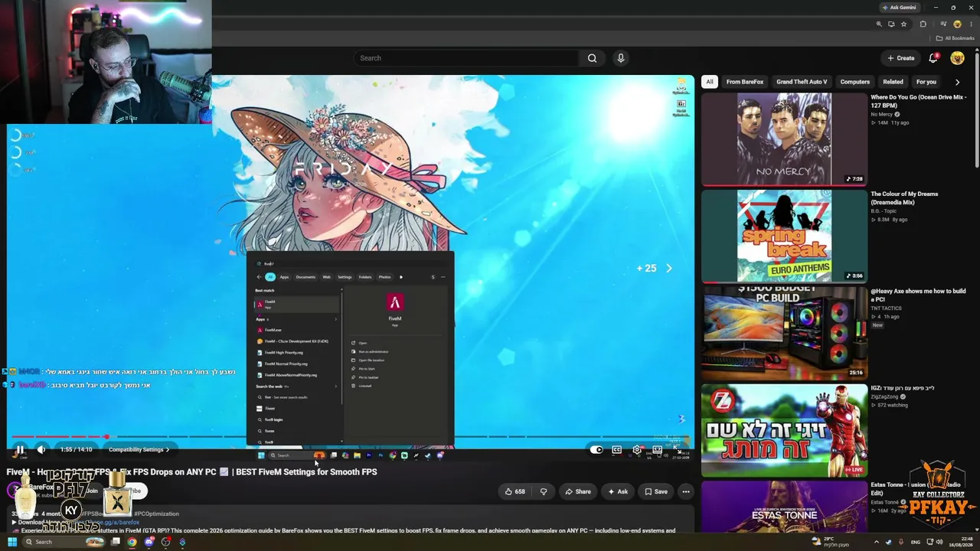Open the live Iron Man video thumbnail
The width and height of the screenshot is (980, 551).
[x=784, y=431]
